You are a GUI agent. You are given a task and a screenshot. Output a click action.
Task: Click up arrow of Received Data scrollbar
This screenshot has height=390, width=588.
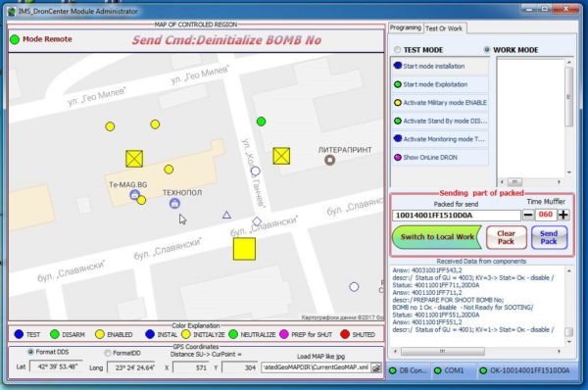tap(569, 270)
